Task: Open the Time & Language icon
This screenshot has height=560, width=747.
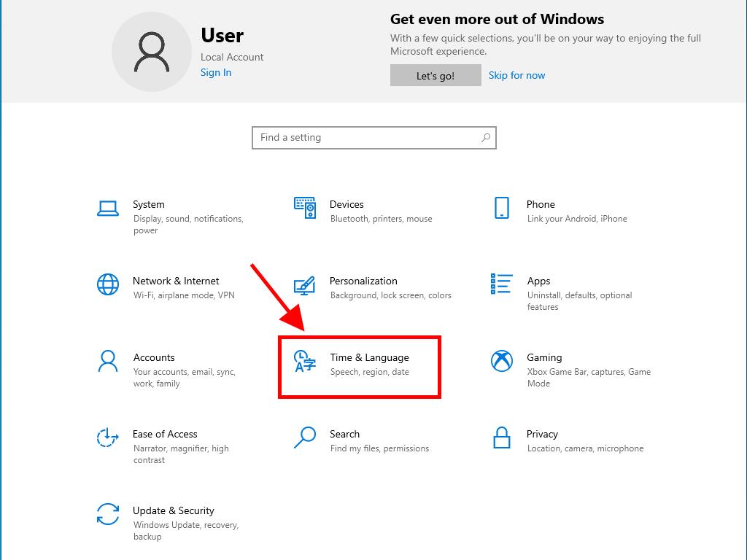Action: pyautogui.click(x=304, y=361)
